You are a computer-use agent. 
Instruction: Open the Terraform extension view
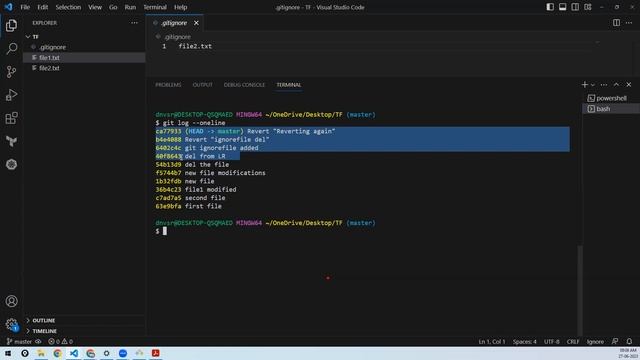[x=11, y=141]
